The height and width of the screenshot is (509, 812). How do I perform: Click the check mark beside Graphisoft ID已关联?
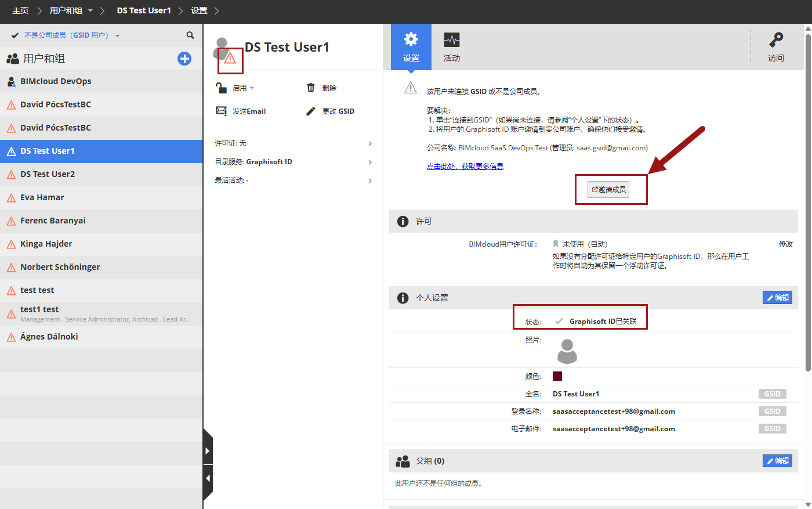coord(559,321)
